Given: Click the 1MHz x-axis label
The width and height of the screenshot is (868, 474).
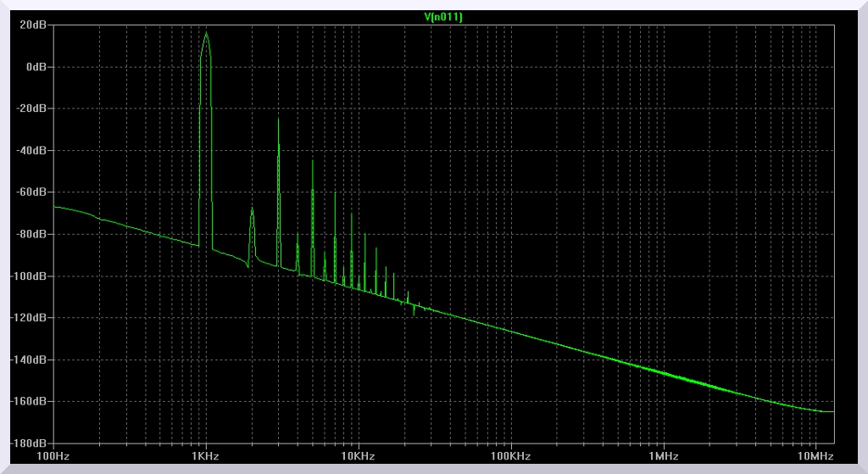Looking at the screenshot, I should click(664, 456).
